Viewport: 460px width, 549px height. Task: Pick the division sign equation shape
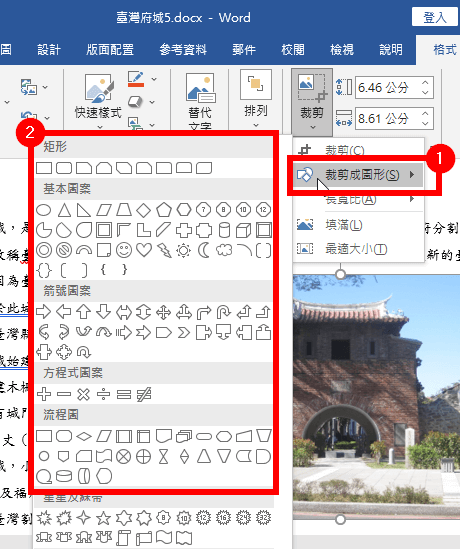(104, 395)
